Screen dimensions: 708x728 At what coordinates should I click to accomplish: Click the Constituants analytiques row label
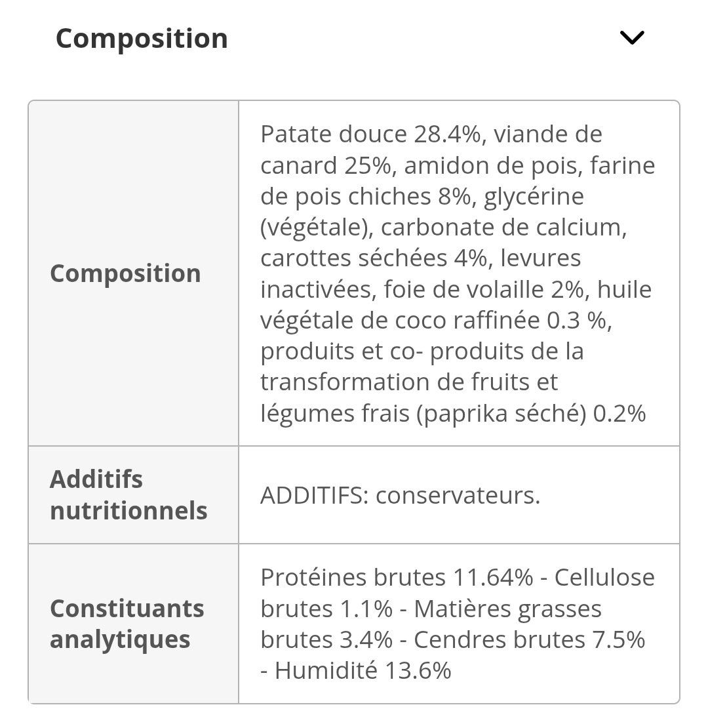click(127, 624)
